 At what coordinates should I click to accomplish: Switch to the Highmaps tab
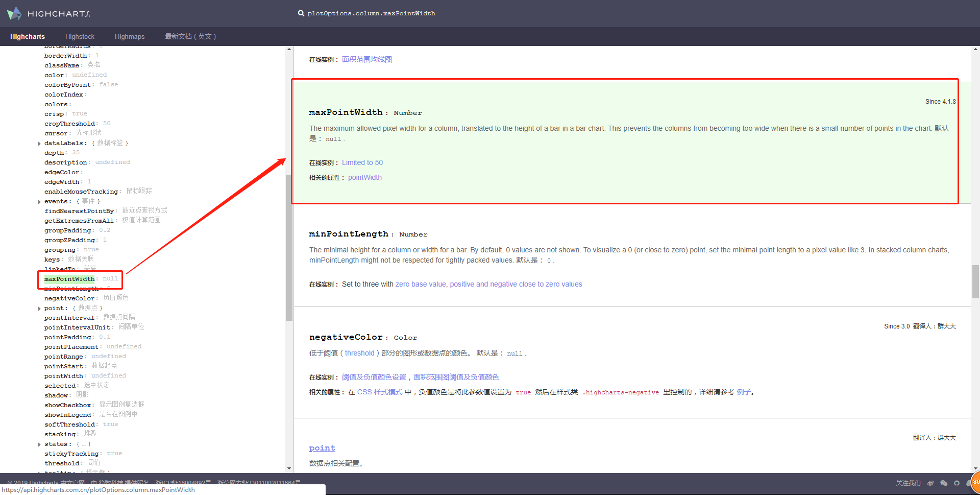130,36
